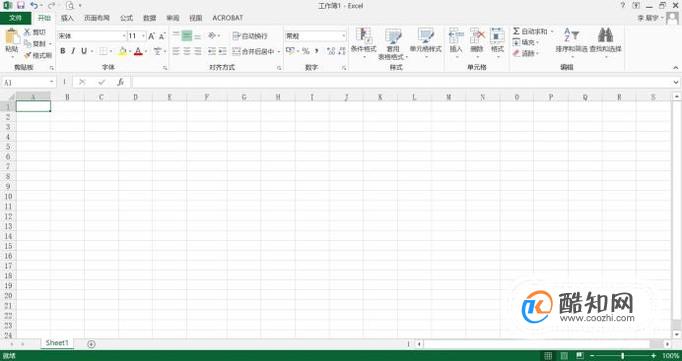
Task: Align text left in cell
Action: pyautogui.click(x=176, y=51)
